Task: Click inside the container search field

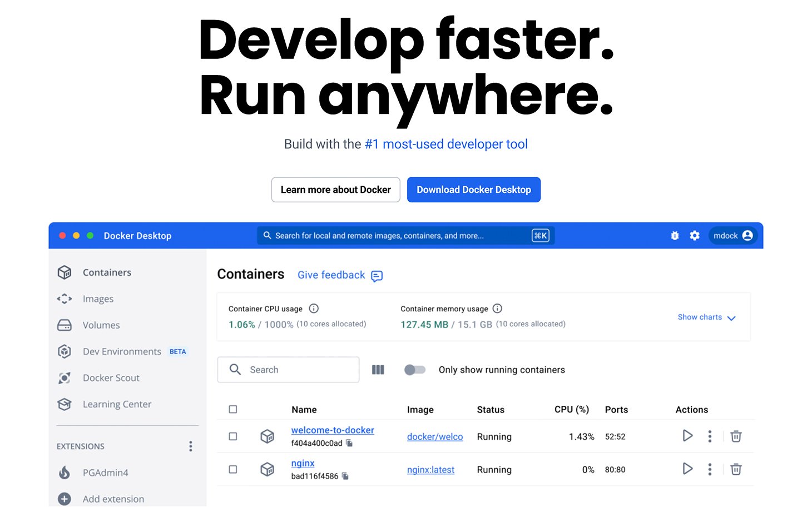Action: tap(288, 370)
